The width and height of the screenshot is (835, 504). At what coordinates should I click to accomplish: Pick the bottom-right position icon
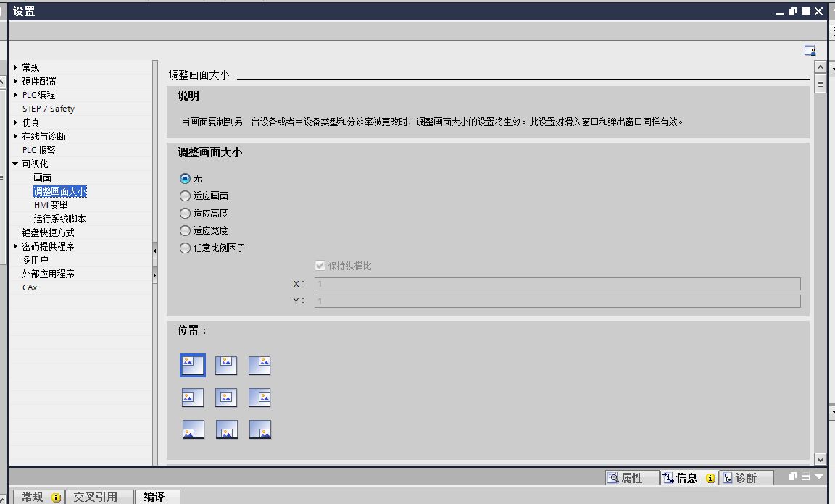[259, 430]
